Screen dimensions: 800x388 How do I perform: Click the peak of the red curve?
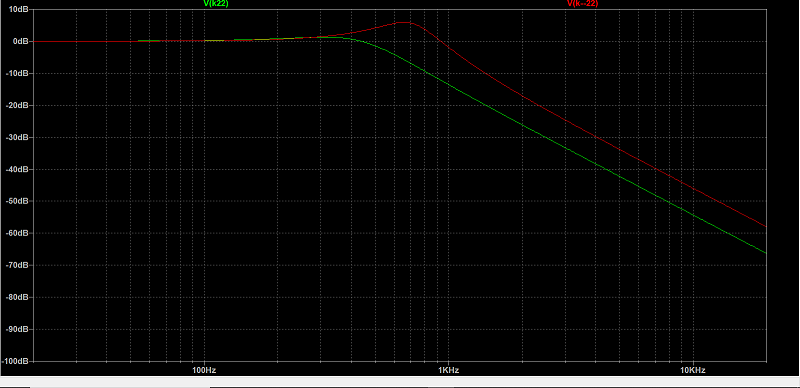pyautogui.click(x=403, y=22)
